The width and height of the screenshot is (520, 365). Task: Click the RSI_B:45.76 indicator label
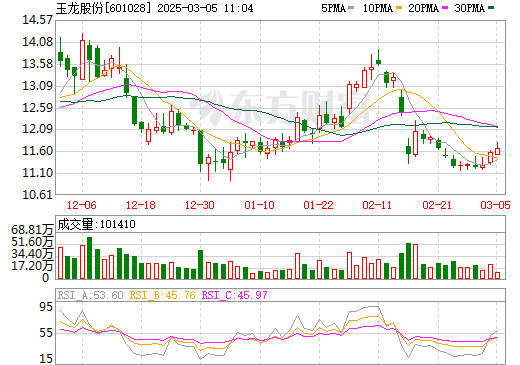pyautogui.click(x=163, y=295)
